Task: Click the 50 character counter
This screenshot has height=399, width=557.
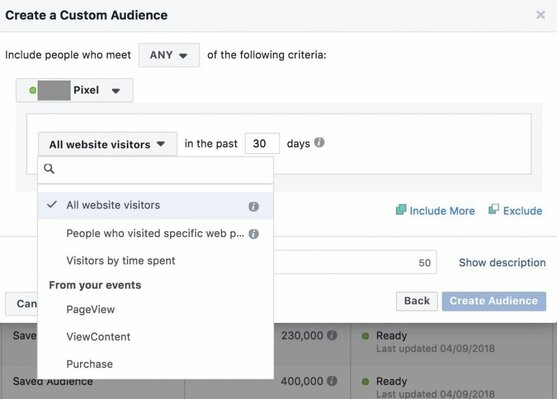Action: point(424,263)
